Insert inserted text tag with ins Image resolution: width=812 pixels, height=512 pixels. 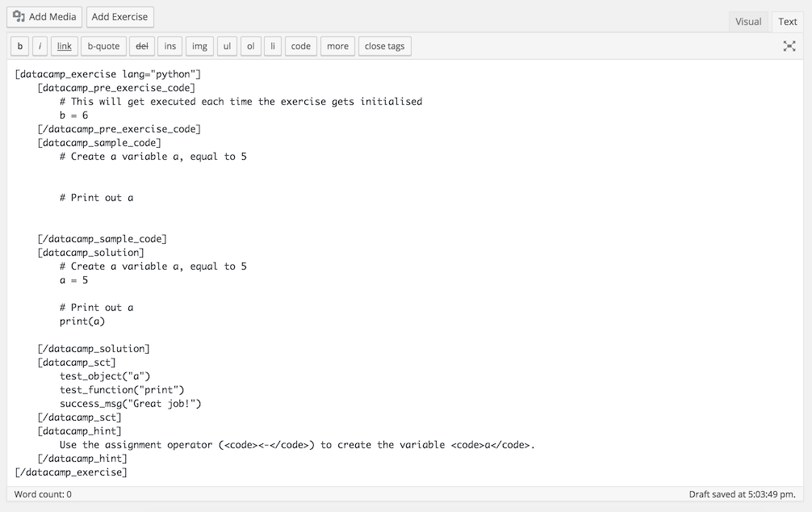(x=170, y=46)
